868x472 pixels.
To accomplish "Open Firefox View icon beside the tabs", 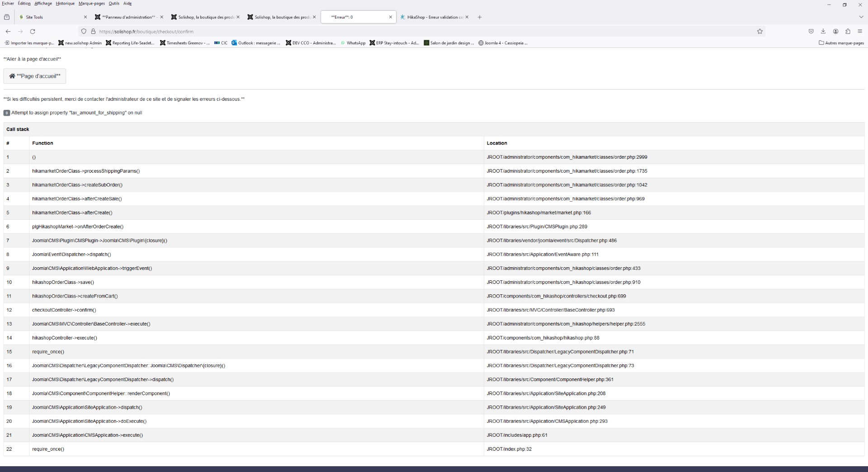I will (7, 17).
